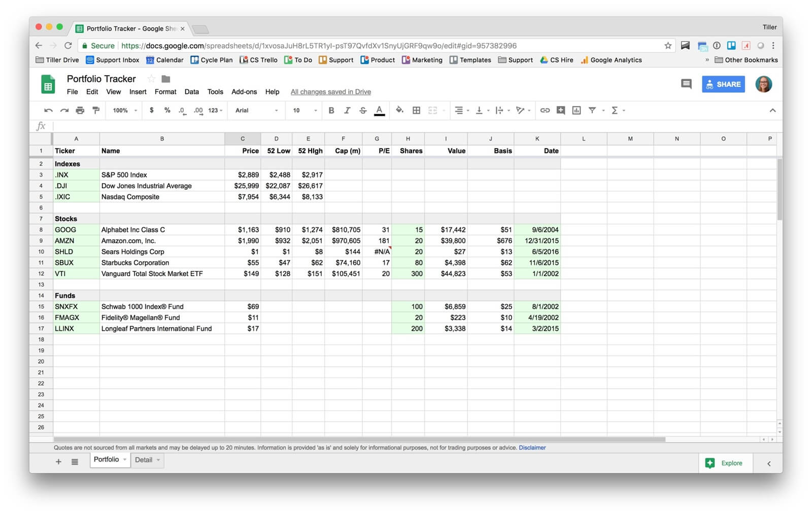Click the vertical scrollbar
Screen dimensions: 812x515
click(x=780, y=189)
